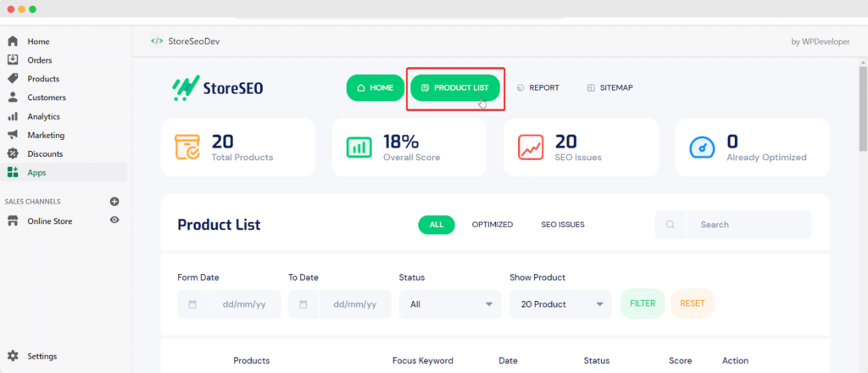Focus the product Search field
The height and width of the screenshot is (373, 868).
pos(749,225)
